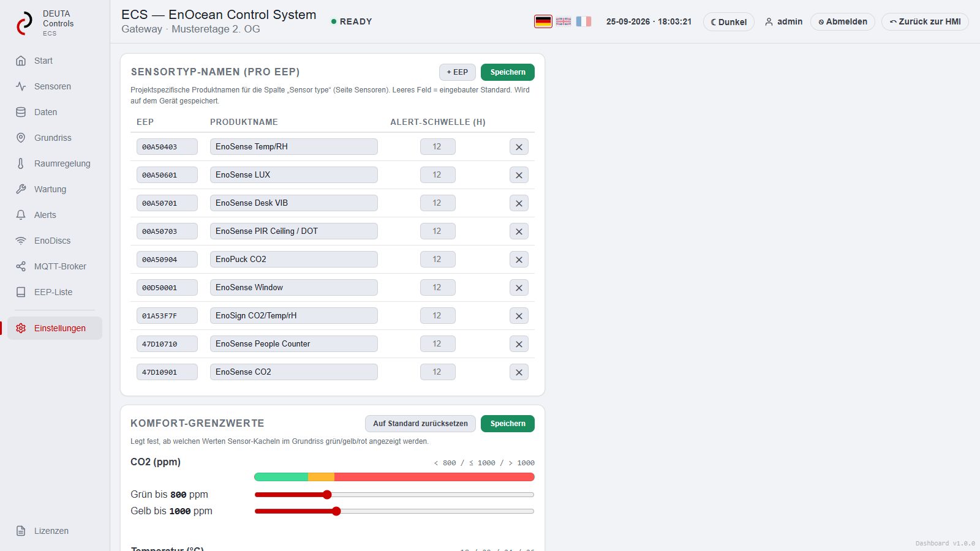Edit product name EnoSense Desk VIB

point(294,203)
